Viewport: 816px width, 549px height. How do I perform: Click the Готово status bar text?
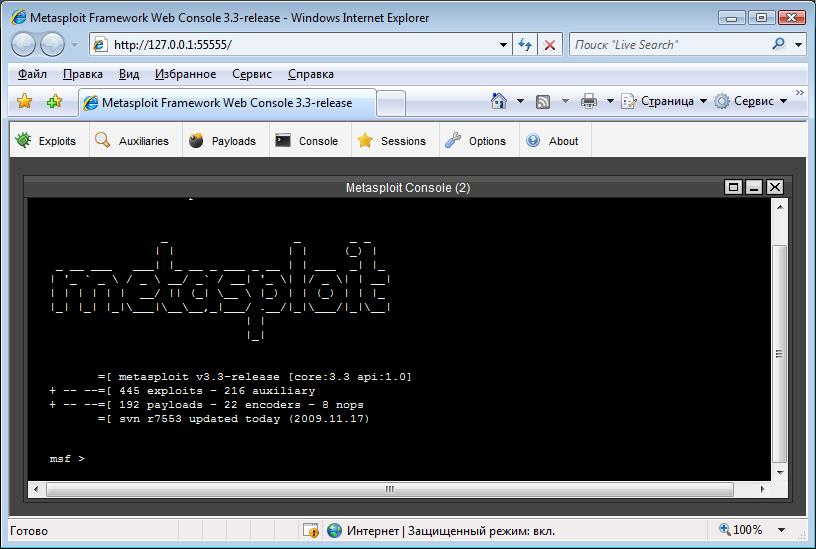click(x=29, y=531)
